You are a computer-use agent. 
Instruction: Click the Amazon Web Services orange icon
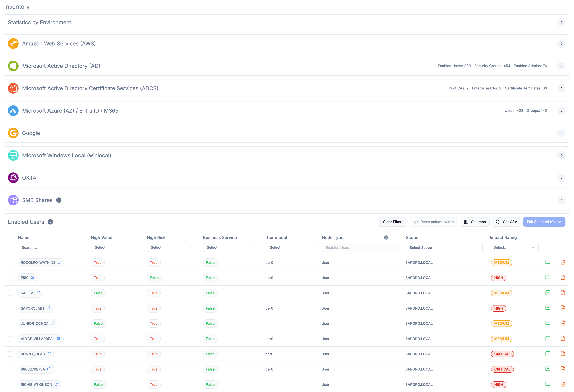[13, 44]
